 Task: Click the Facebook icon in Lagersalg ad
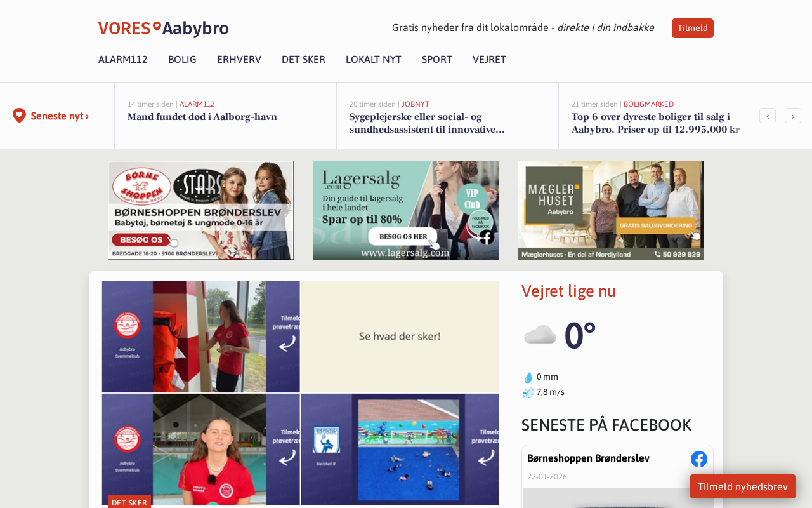[487, 237]
